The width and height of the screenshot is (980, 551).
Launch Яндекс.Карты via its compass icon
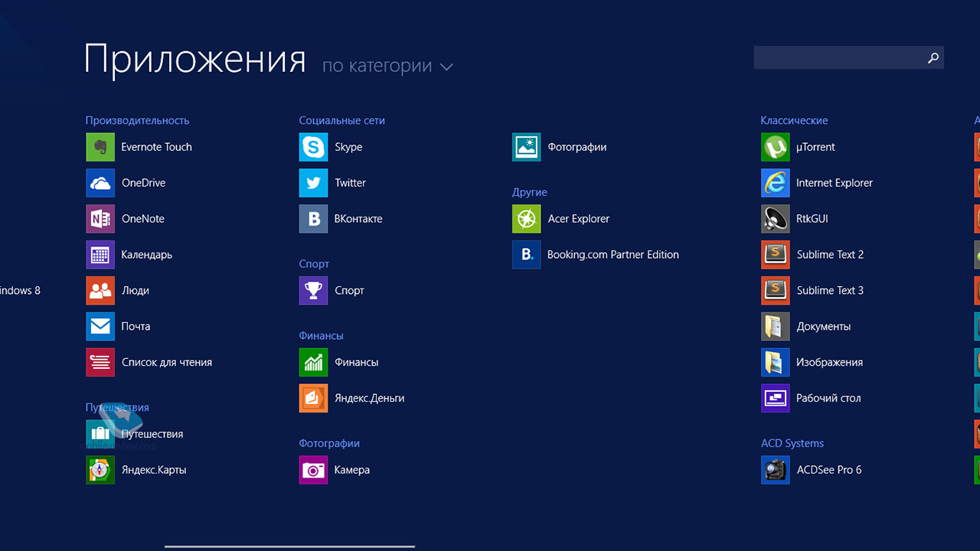click(100, 470)
